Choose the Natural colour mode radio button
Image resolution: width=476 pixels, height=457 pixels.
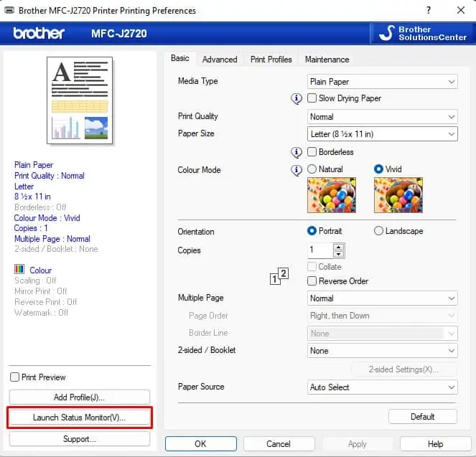point(312,169)
